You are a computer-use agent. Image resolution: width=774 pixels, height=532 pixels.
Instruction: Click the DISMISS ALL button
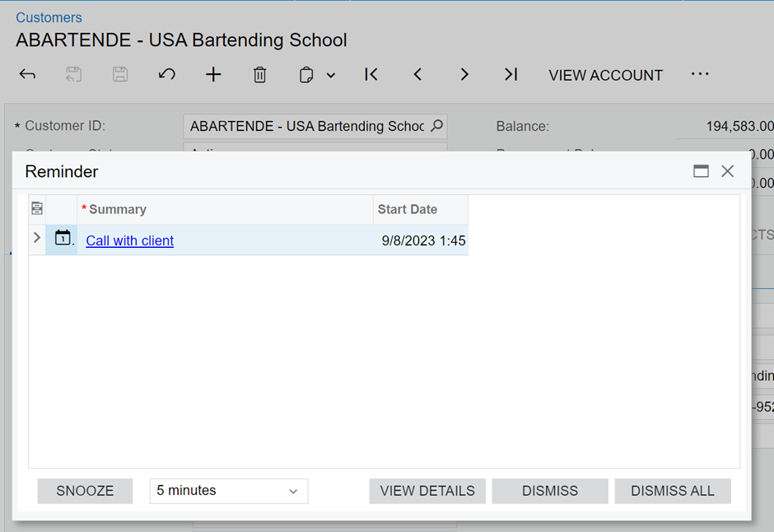[672, 491]
